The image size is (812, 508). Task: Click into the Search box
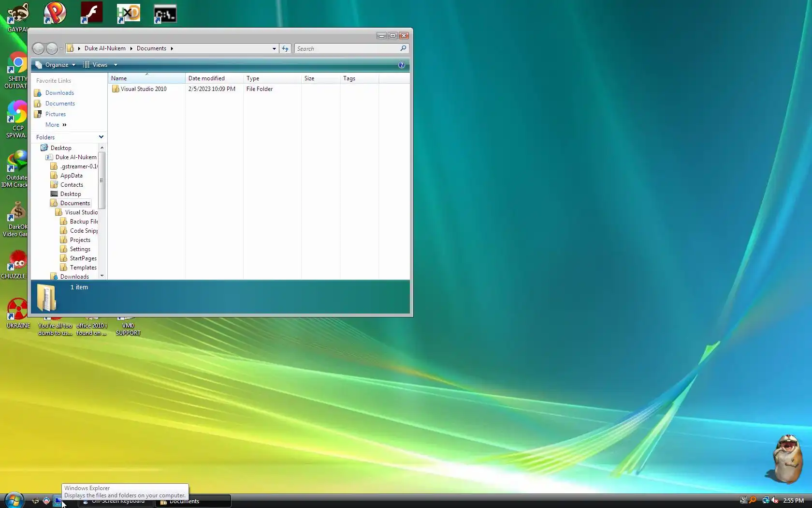point(348,48)
